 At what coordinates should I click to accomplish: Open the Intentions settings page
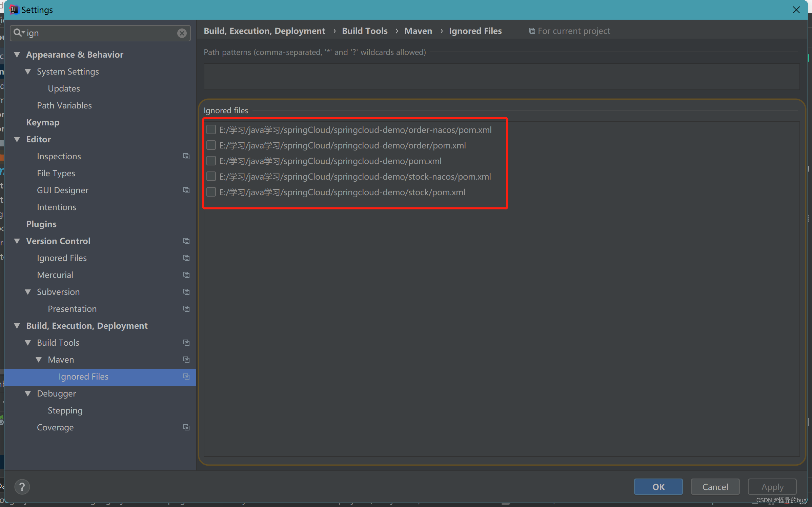57,207
